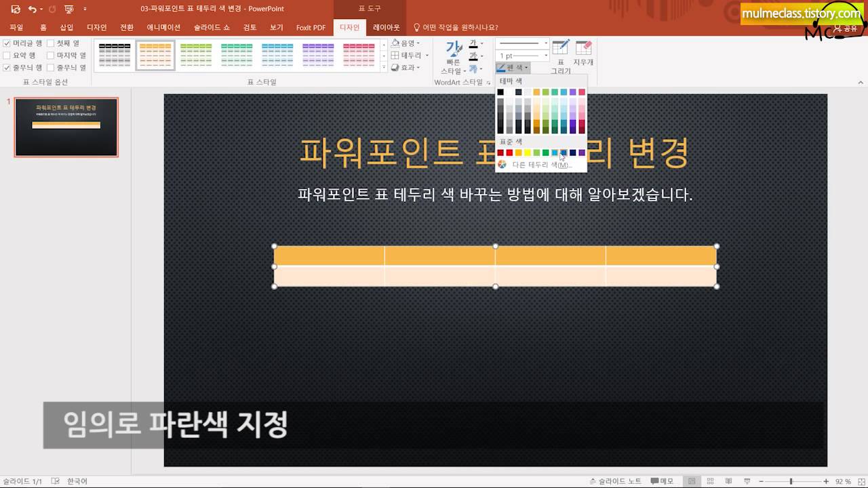Open the quick access toolbar customize arrow
Screen dimensions: 868x488
[85, 9]
